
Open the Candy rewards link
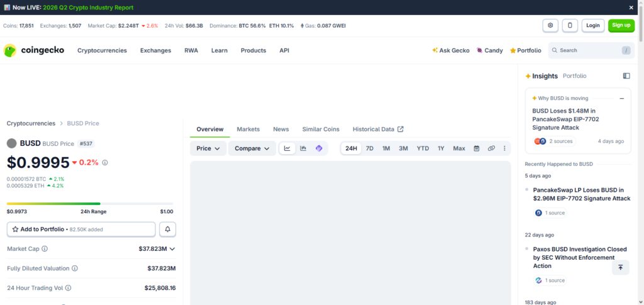489,50
